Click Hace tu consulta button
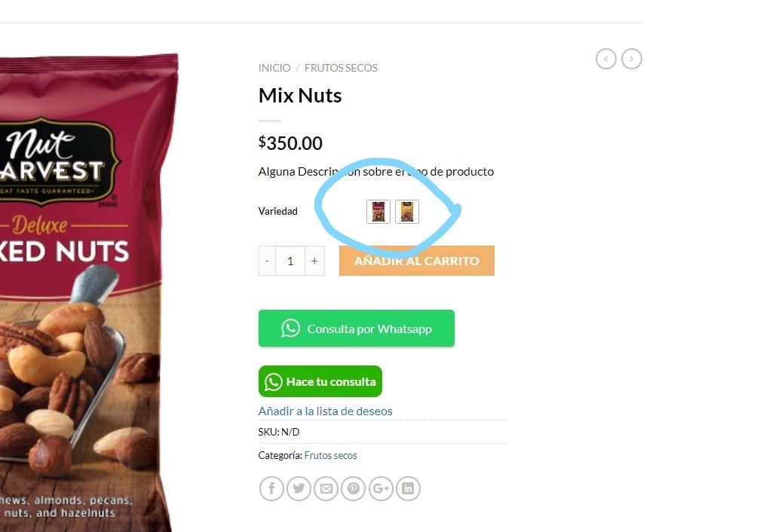 coord(320,381)
